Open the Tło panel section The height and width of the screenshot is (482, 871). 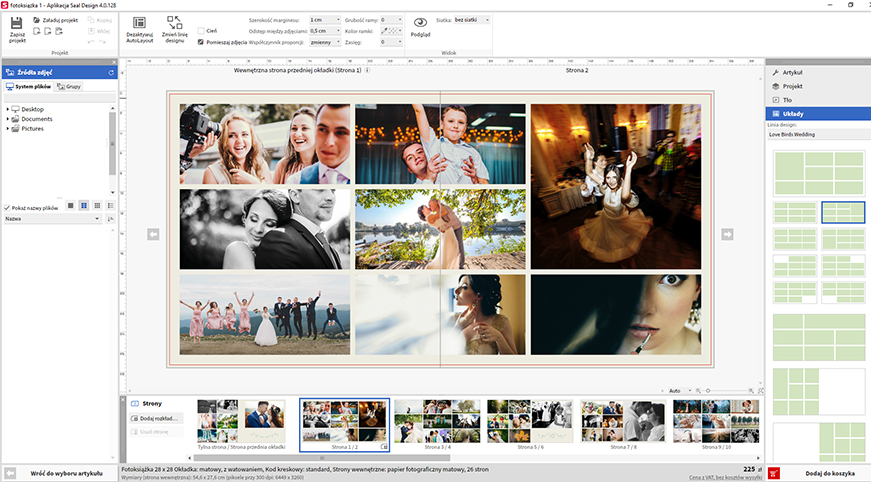click(787, 100)
